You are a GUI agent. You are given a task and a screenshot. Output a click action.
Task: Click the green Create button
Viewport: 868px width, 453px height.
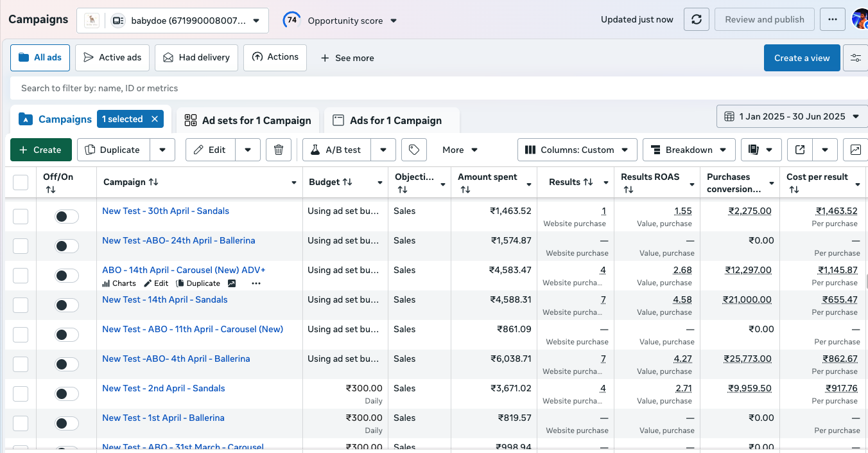41,150
